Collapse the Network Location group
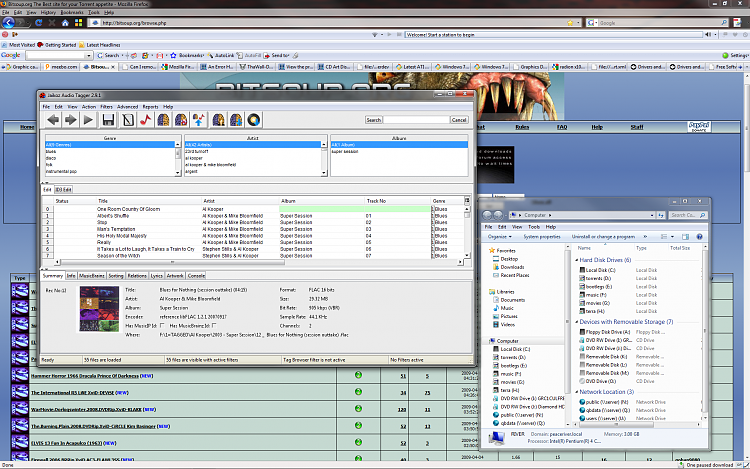 tap(576, 392)
